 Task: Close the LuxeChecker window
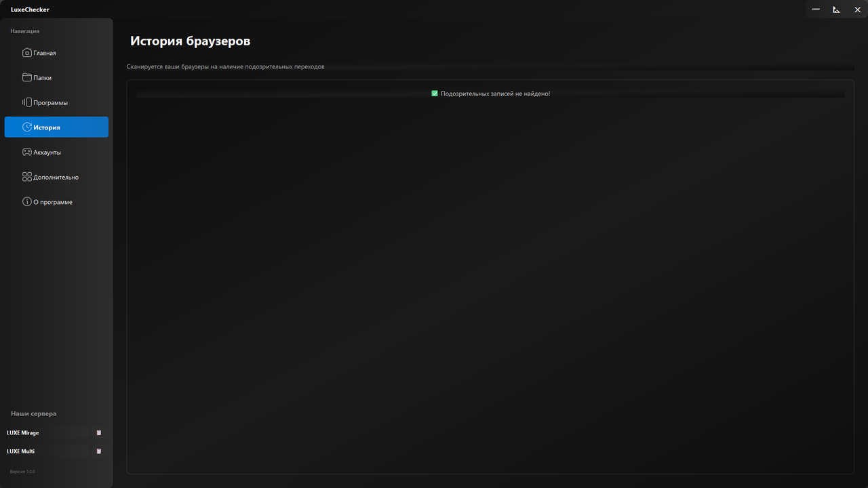857,9
